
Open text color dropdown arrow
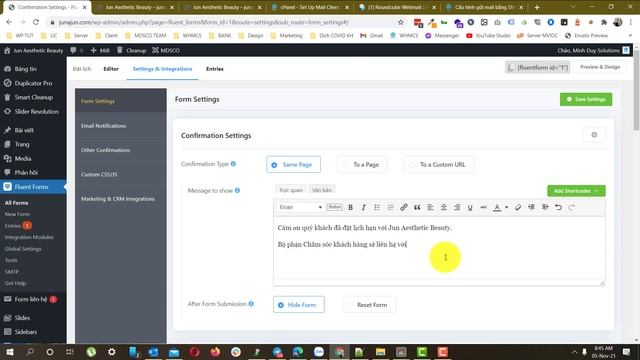point(507,207)
